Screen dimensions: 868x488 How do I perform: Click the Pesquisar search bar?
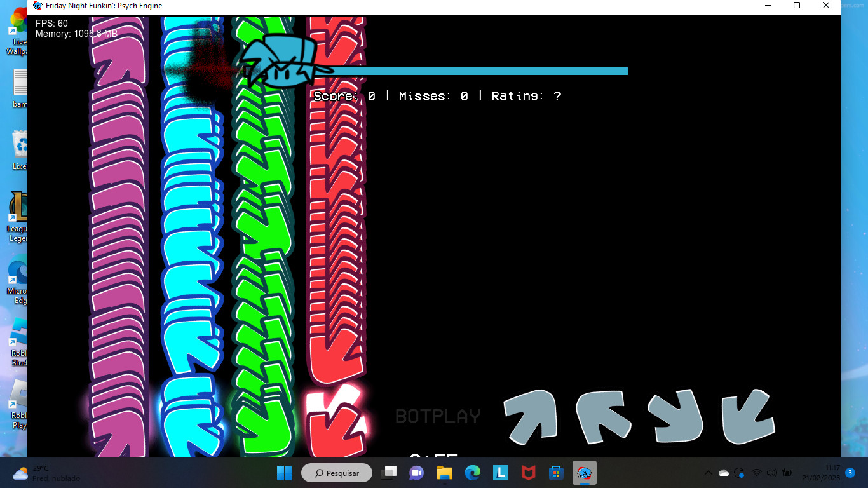(x=337, y=473)
